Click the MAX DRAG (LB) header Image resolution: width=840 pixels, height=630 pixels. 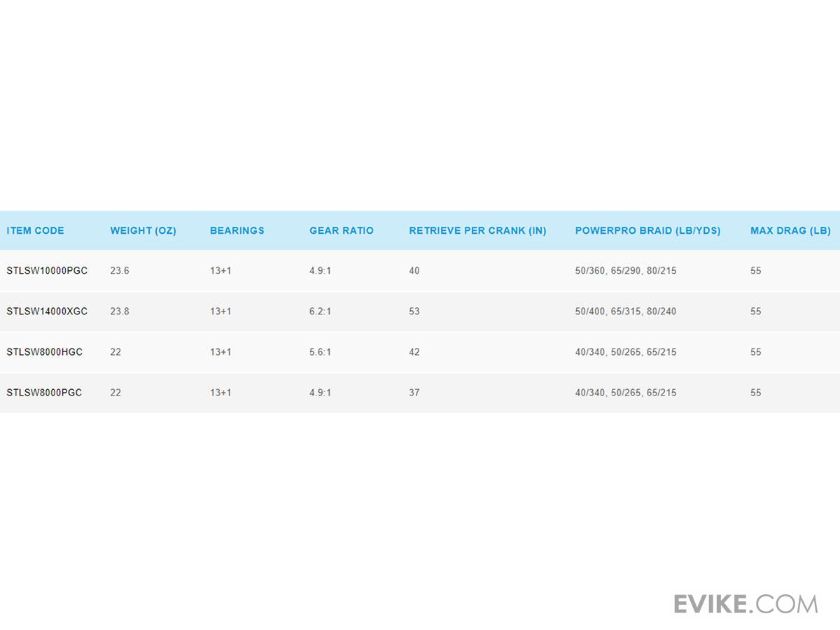click(x=790, y=230)
